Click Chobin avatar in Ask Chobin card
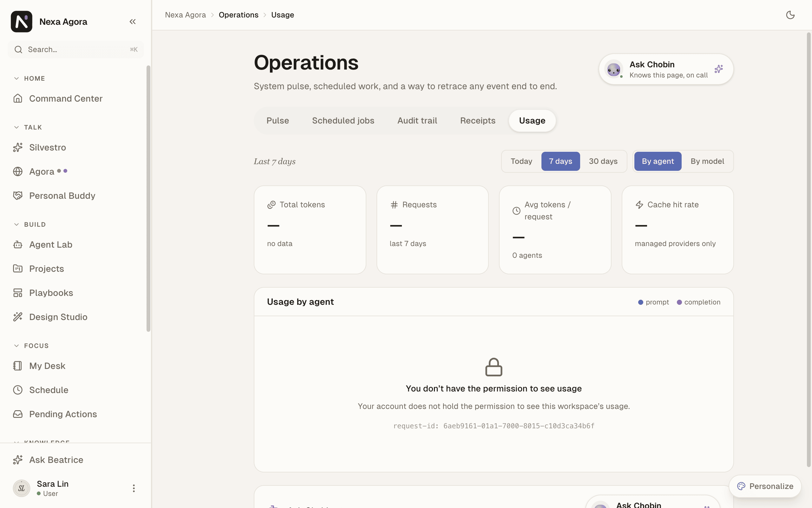 [x=614, y=69]
